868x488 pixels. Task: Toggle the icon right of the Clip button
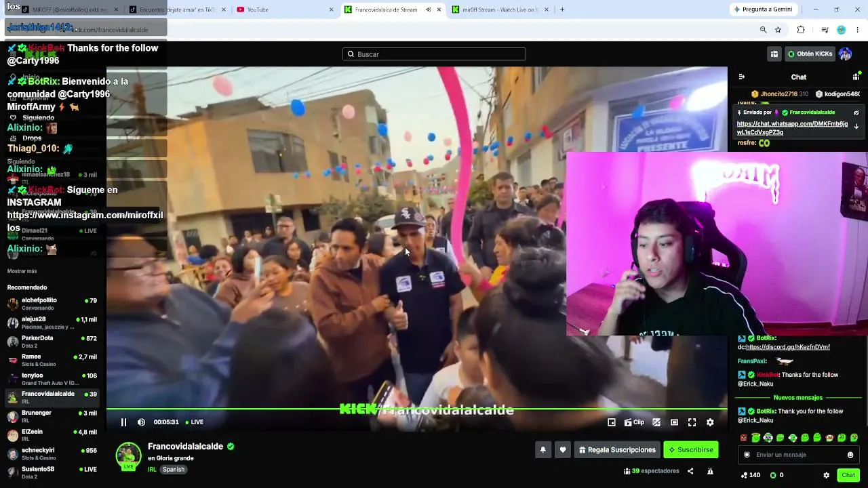[x=656, y=422]
